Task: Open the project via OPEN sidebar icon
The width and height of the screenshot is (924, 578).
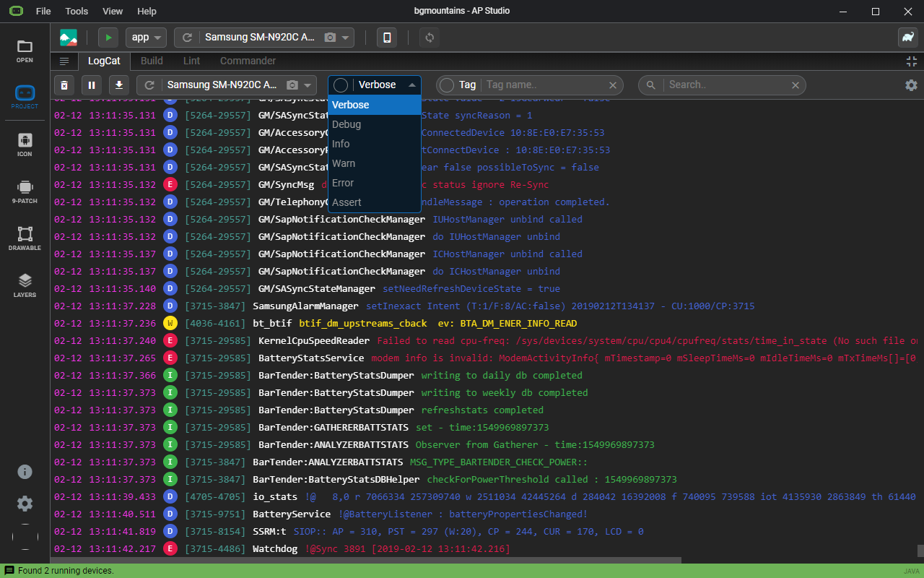Action: pyautogui.click(x=25, y=51)
